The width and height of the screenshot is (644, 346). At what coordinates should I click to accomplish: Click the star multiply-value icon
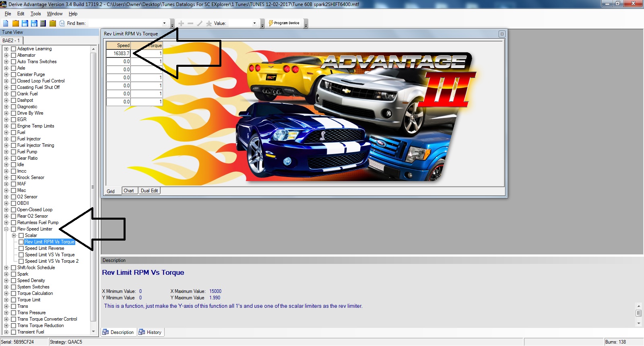click(209, 23)
